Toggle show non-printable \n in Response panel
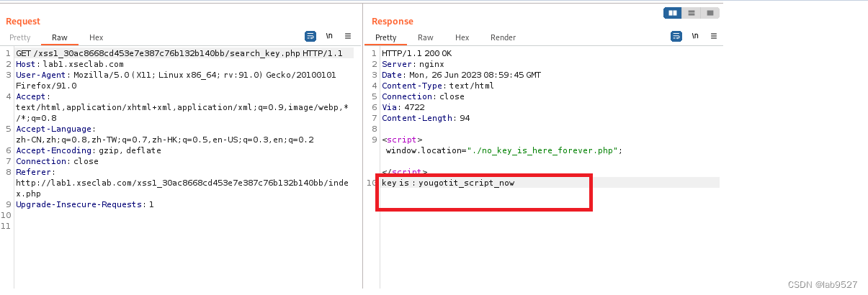868x295 pixels. 695,36
